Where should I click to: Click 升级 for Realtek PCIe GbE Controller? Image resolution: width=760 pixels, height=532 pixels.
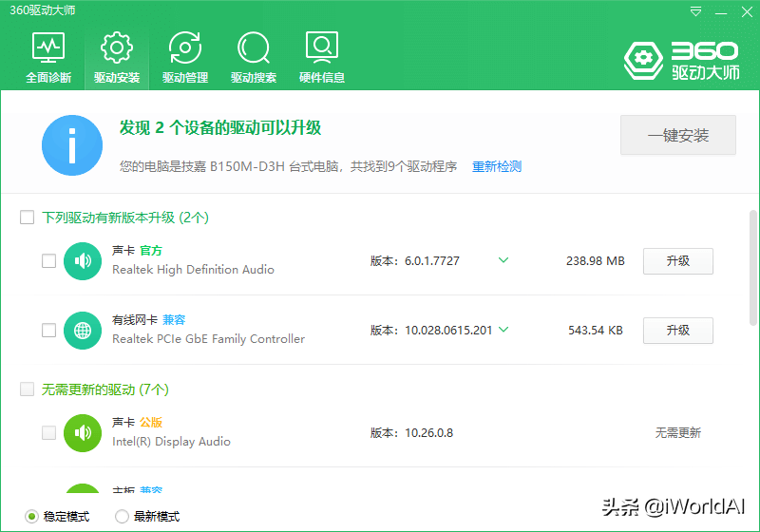click(678, 331)
